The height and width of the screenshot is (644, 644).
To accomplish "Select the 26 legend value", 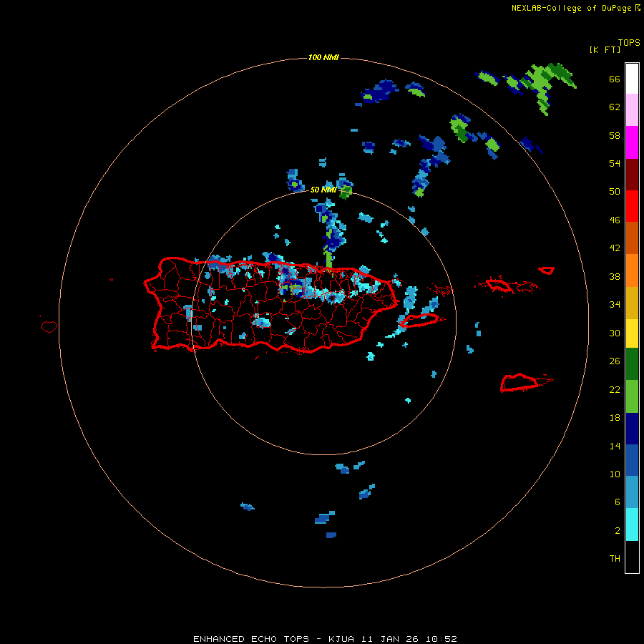I will point(615,361).
